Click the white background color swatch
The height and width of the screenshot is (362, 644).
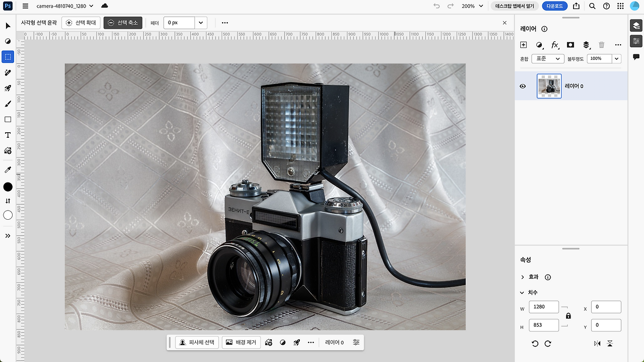click(x=8, y=215)
